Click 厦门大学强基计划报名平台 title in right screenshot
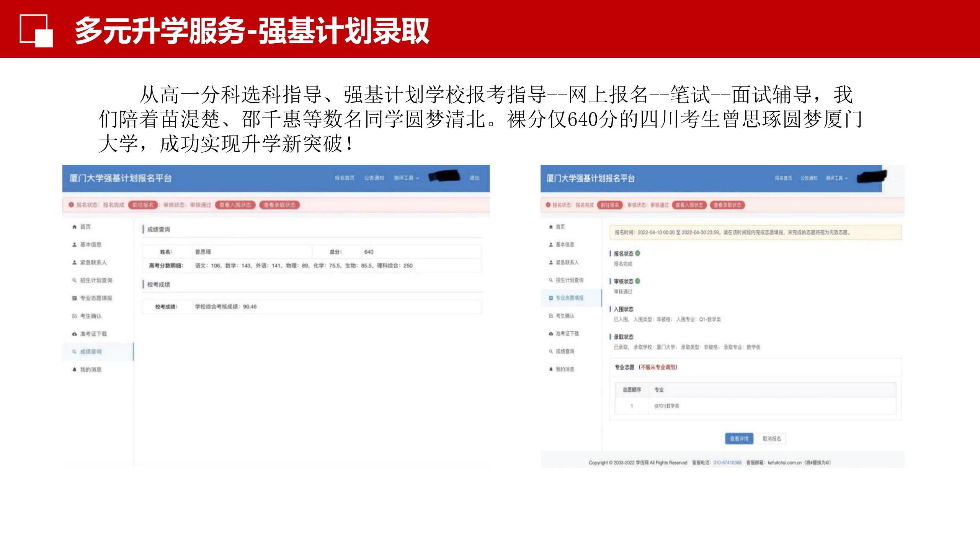 591,178
